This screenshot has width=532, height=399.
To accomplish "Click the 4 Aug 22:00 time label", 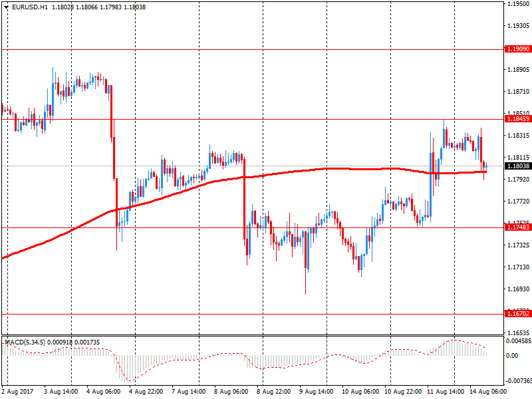I will coord(146,392).
